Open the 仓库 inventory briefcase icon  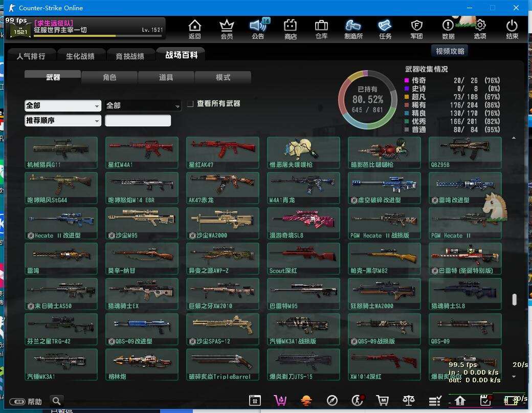pos(321,29)
